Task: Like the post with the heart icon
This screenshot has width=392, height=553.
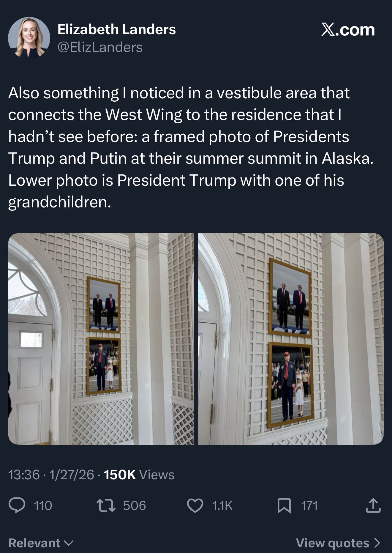Action: tap(195, 505)
